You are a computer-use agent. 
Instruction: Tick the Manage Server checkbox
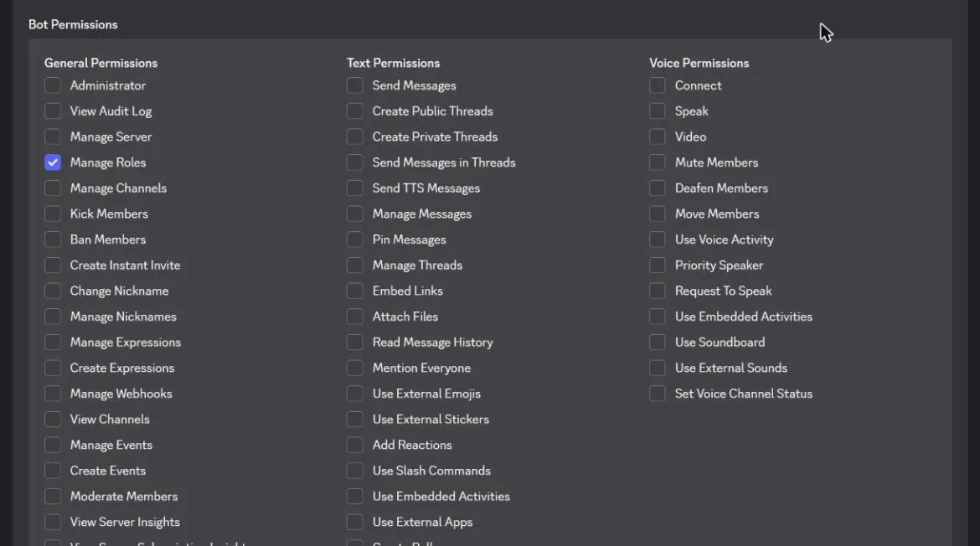tap(53, 136)
